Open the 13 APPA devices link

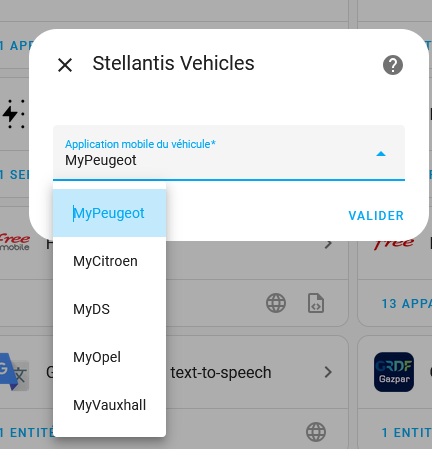407,304
